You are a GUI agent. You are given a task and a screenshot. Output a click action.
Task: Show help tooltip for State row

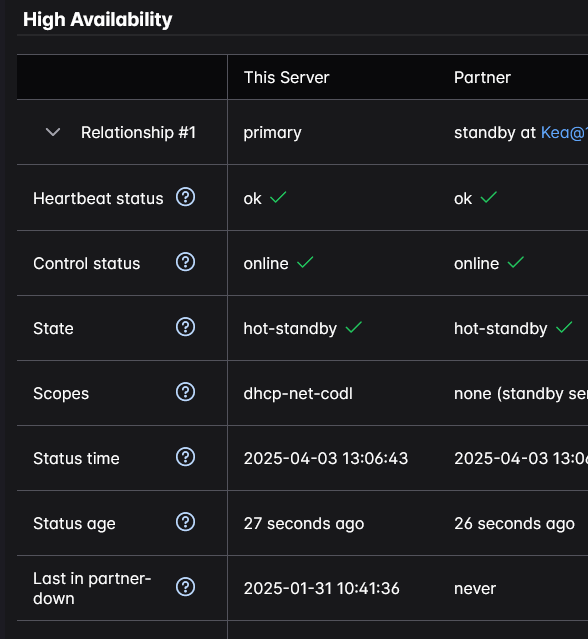(x=185, y=327)
